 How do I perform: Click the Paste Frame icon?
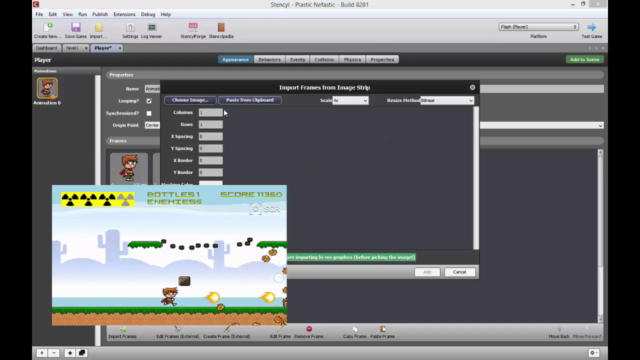coord(382,329)
